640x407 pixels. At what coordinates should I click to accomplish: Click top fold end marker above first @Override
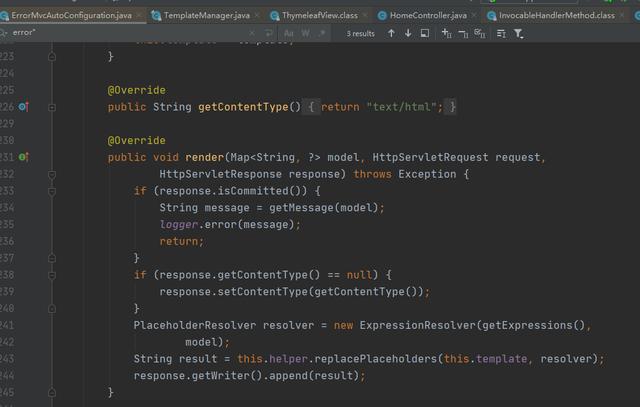coord(52,56)
